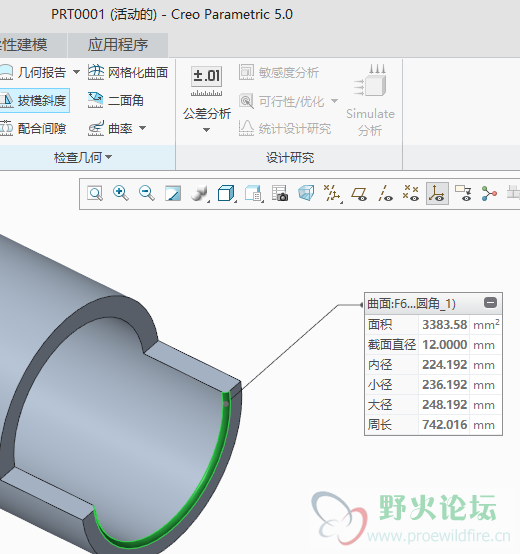Toggle the perspective view cube icon
520x554 pixels.
(x=306, y=193)
